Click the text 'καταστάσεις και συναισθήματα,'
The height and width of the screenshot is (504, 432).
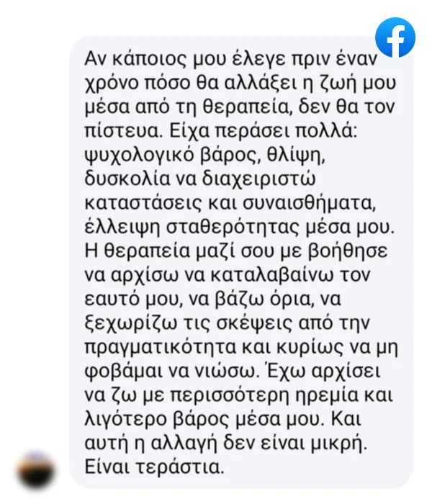pos(230,203)
